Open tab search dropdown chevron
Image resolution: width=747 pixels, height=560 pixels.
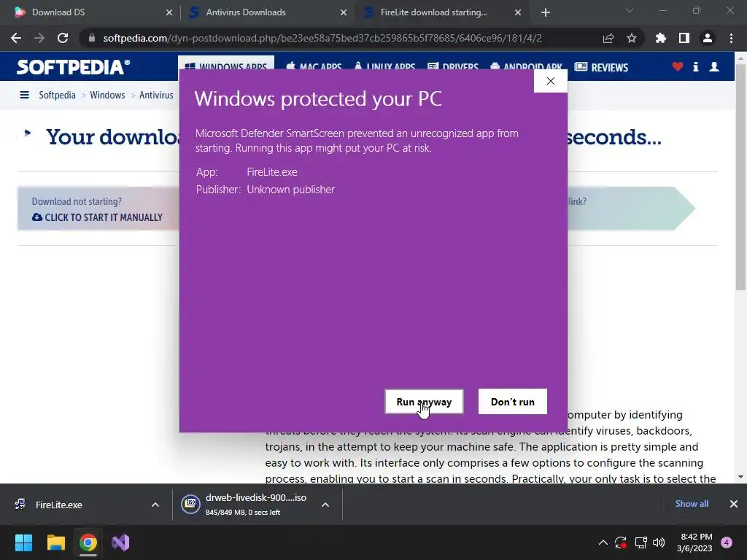point(630,10)
